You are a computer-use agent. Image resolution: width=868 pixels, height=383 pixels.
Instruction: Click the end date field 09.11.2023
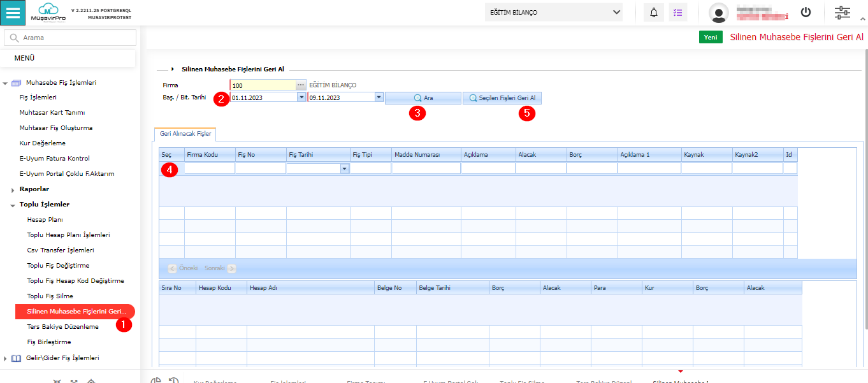point(341,98)
